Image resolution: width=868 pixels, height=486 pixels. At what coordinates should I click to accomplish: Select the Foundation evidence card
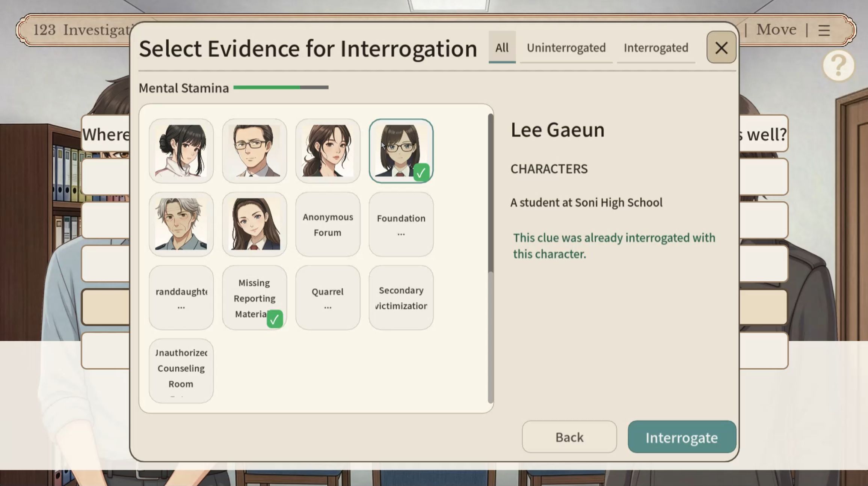(401, 224)
